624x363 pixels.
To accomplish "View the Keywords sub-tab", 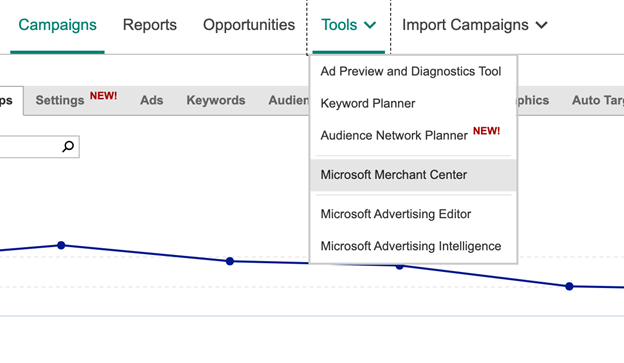I will [216, 100].
